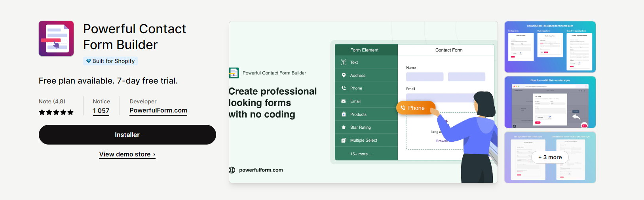Open the View demo store link
The height and width of the screenshot is (200, 644).
pos(127,154)
